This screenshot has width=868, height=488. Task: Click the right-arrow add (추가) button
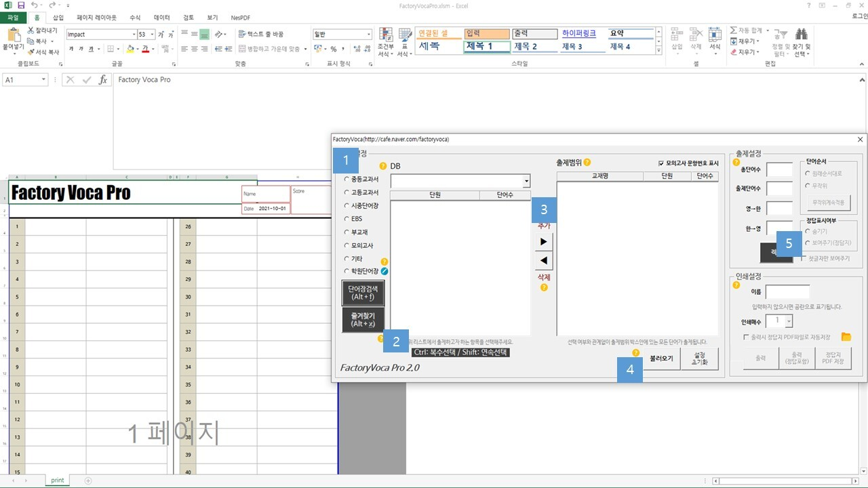[x=543, y=241]
